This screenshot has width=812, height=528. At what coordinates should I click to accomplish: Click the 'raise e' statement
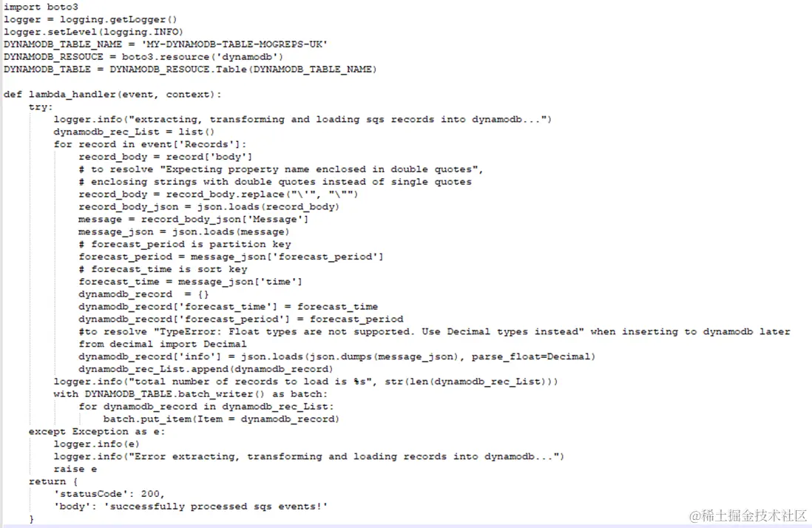(x=75, y=469)
